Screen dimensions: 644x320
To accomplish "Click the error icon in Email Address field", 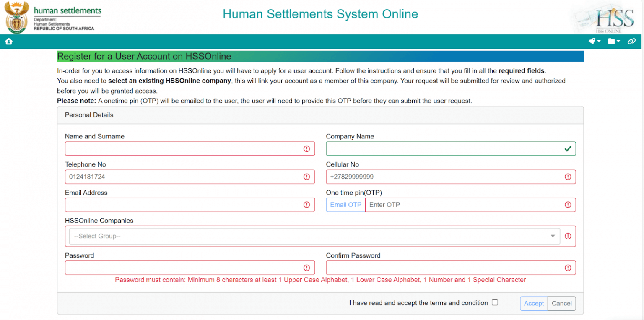I will 306,205.
